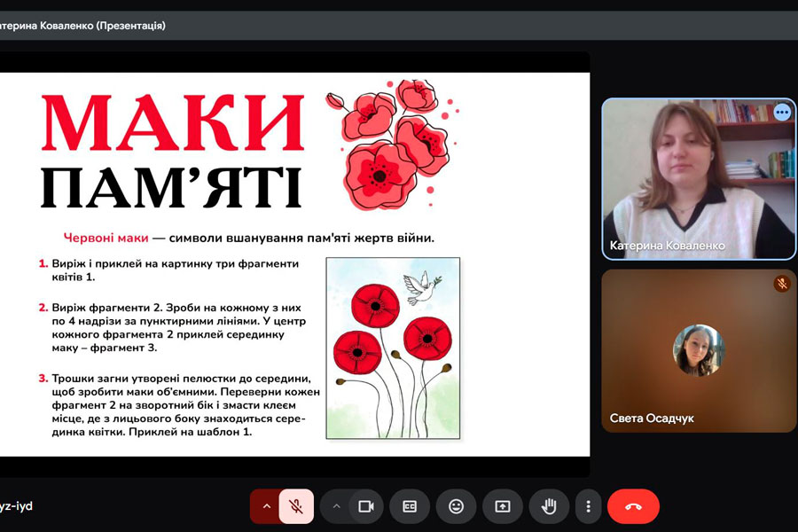Image resolution: width=798 pixels, height=532 pixels.
Task: Click the Катерина Коваленко (Презентація) title
Action: 83,26
